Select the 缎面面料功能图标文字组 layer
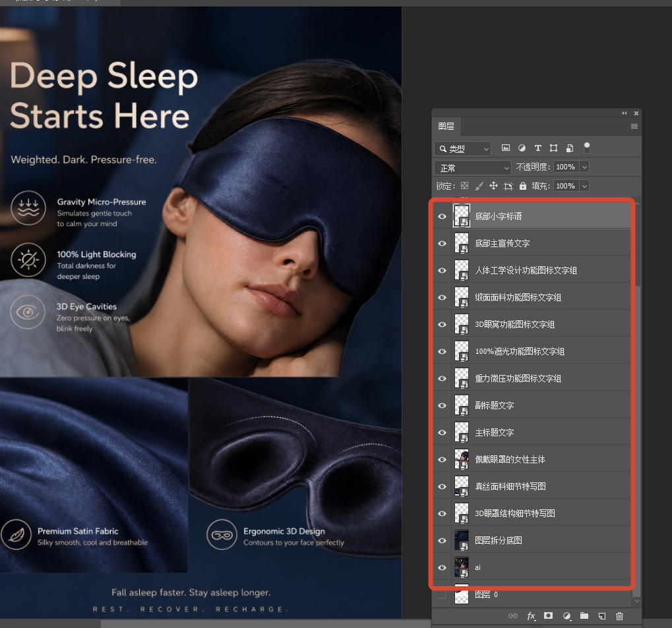672x628 pixels. pyautogui.click(x=532, y=297)
